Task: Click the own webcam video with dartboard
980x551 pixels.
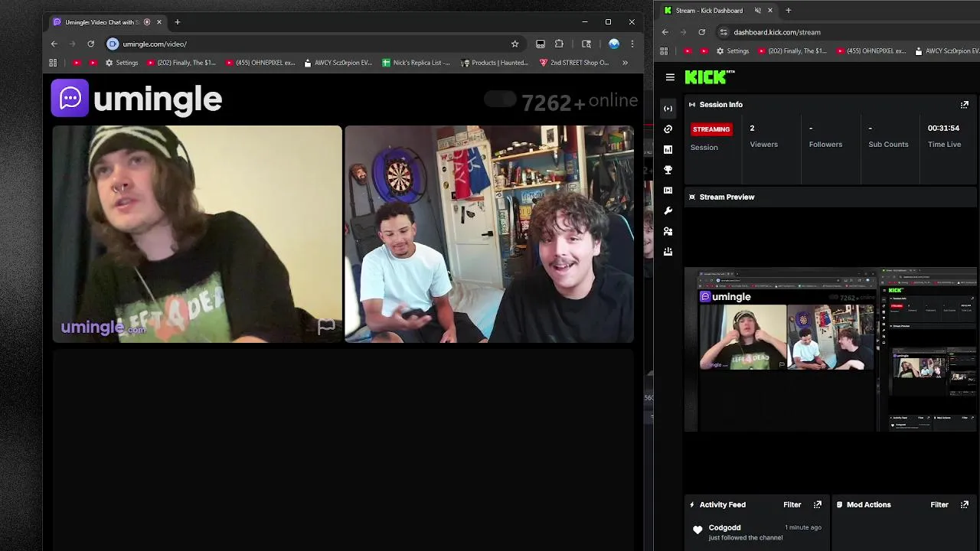Action: coord(489,234)
